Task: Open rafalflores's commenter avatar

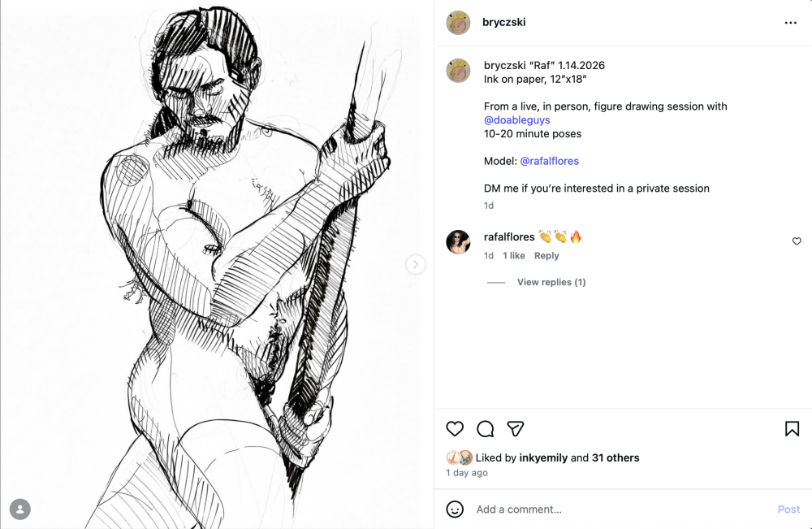Action: (x=459, y=242)
